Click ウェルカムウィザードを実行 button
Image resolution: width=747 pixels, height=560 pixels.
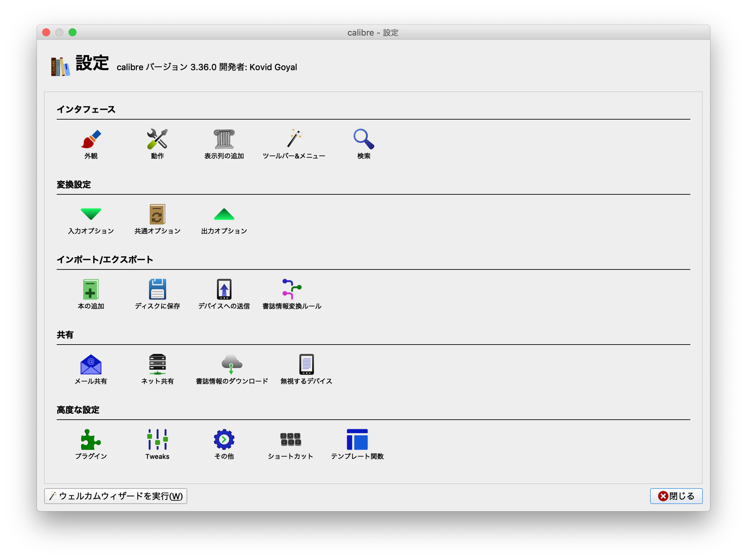(x=115, y=496)
